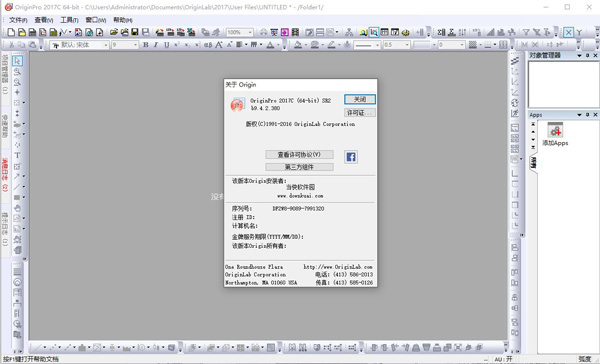Click the highlighted X column-designation icon
Screen dimensions: 600x364
point(569,33)
